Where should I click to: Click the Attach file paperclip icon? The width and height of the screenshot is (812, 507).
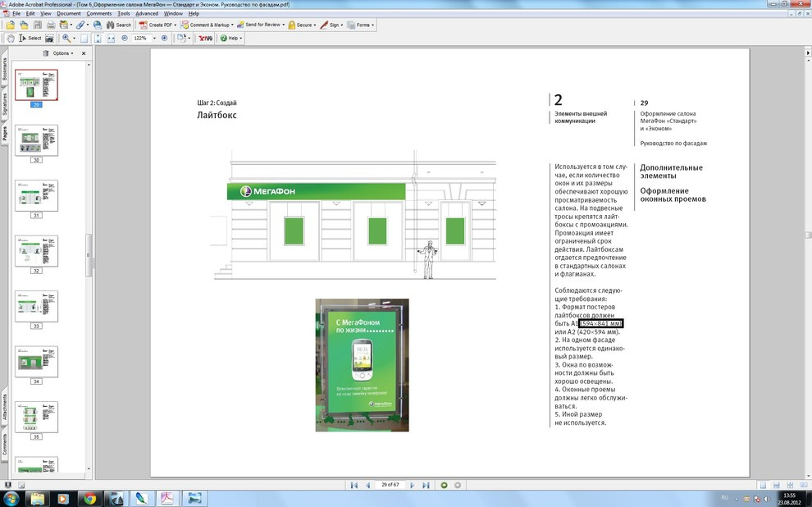click(80, 25)
